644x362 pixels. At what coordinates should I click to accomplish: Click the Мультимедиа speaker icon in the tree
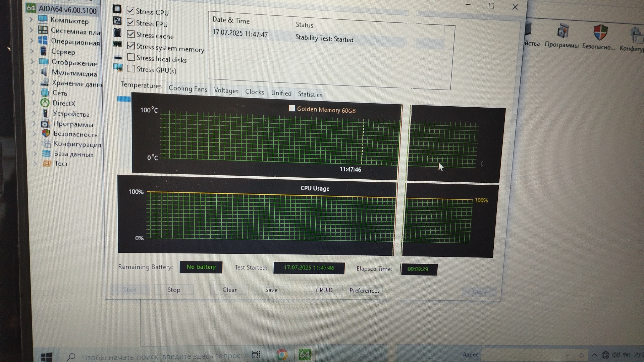point(44,72)
